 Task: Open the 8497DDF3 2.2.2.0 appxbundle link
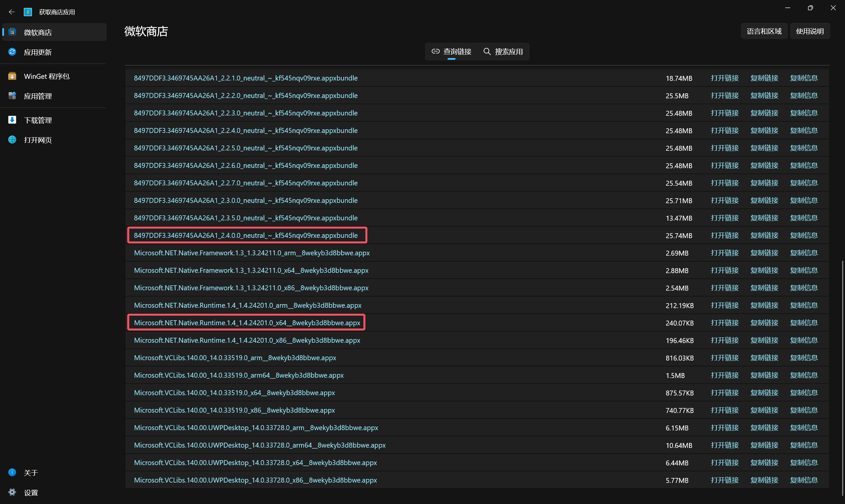(246, 95)
